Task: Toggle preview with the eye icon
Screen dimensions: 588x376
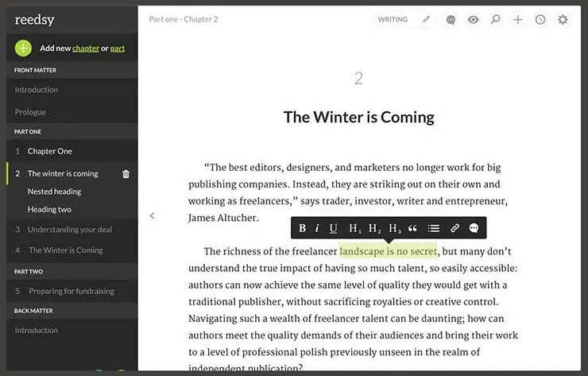Action: [474, 20]
